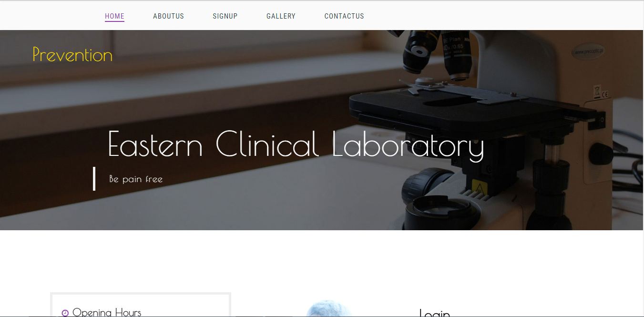Image resolution: width=644 pixels, height=317 pixels.
Task: Navigate to CONTACTUS in the menu
Action: click(344, 16)
